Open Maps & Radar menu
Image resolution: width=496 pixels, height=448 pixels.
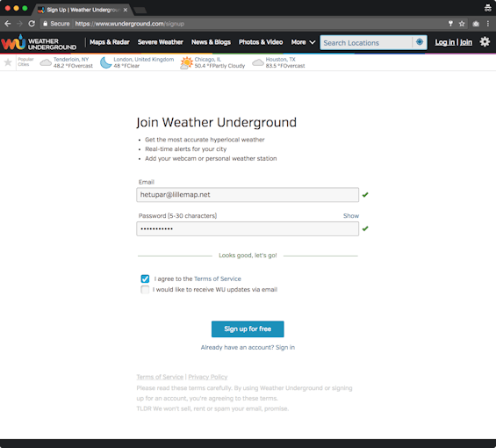[110, 42]
